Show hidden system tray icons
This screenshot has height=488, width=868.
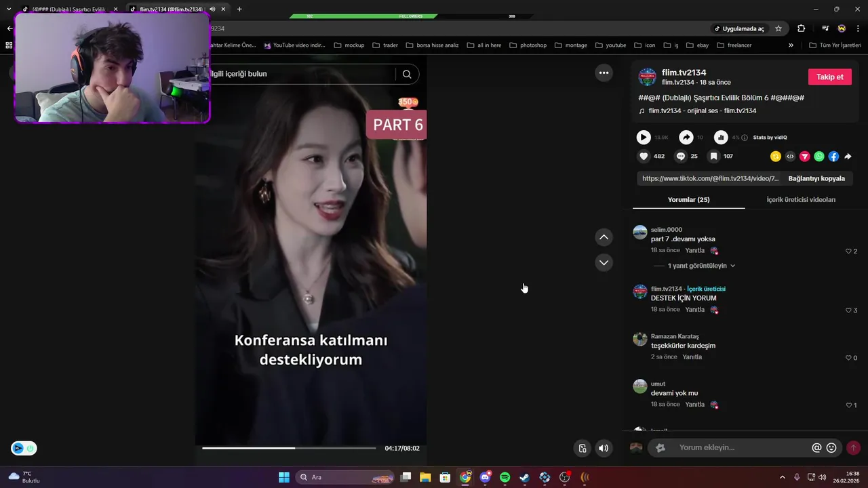(x=783, y=477)
